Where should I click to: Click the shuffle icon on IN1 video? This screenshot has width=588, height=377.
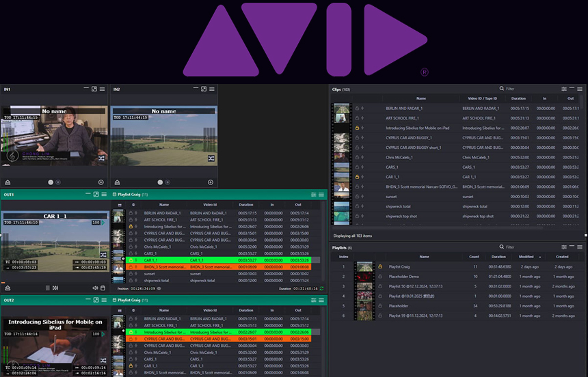(102, 158)
